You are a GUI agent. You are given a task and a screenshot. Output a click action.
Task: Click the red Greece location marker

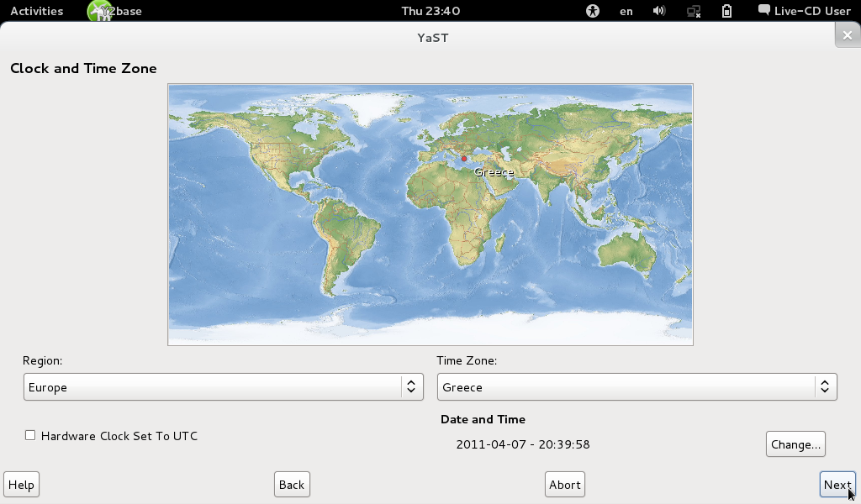pos(464,159)
